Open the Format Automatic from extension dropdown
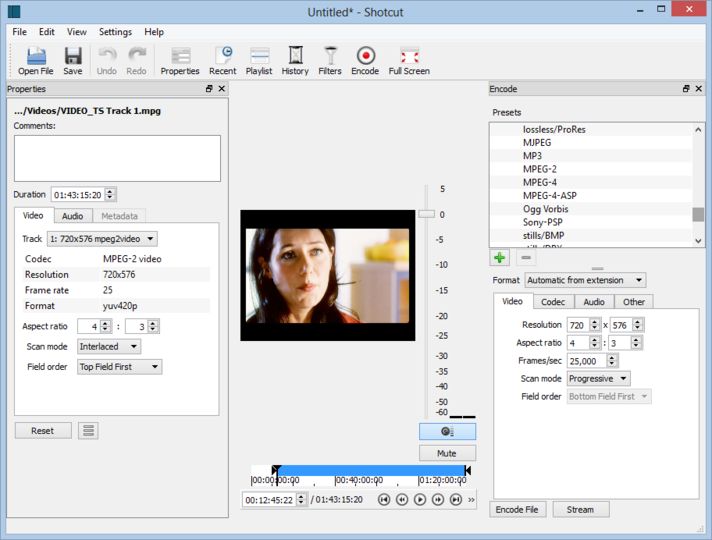Image resolution: width=712 pixels, height=540 pixels. [x=585, y=280]
